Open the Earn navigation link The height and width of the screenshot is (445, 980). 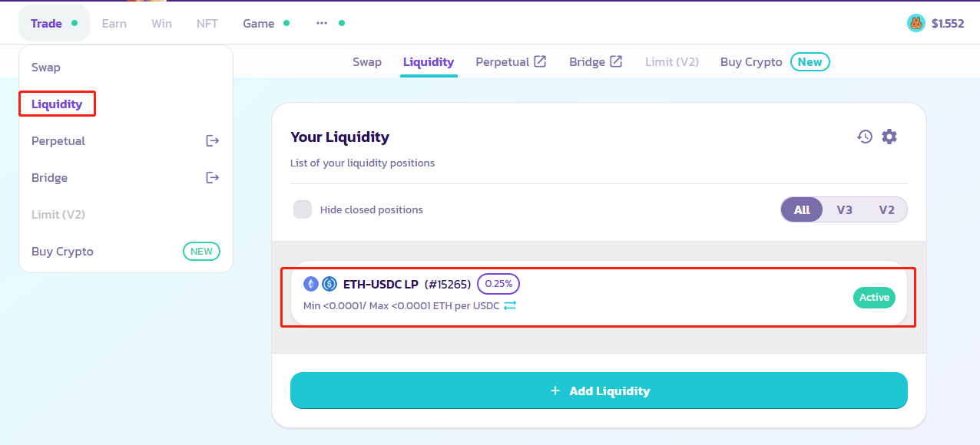click(x=114, y=23)
